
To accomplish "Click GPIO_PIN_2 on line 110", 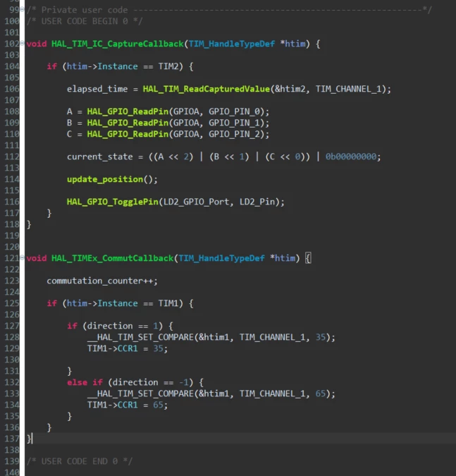I will coord(234,134).
